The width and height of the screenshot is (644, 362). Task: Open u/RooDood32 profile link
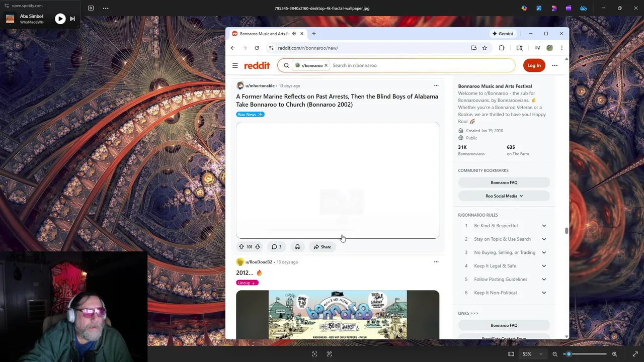click(x=259, y=262)
